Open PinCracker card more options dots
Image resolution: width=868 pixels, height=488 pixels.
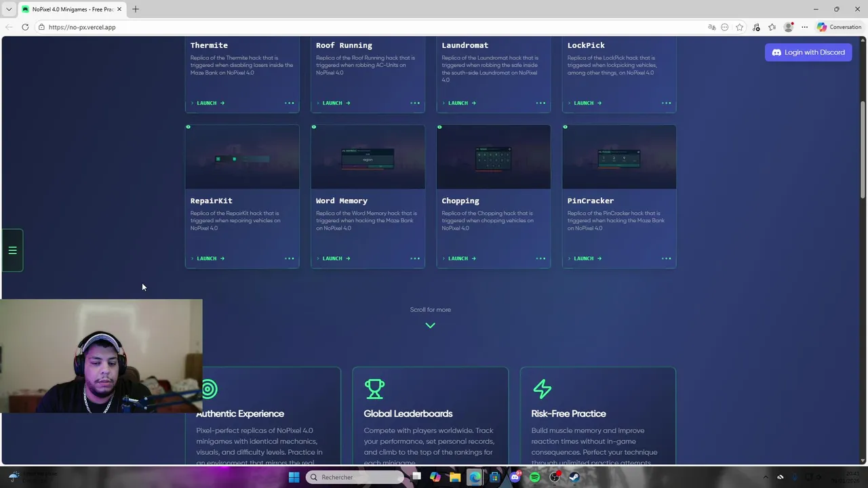pyautogui.click(x=666, y=258)
